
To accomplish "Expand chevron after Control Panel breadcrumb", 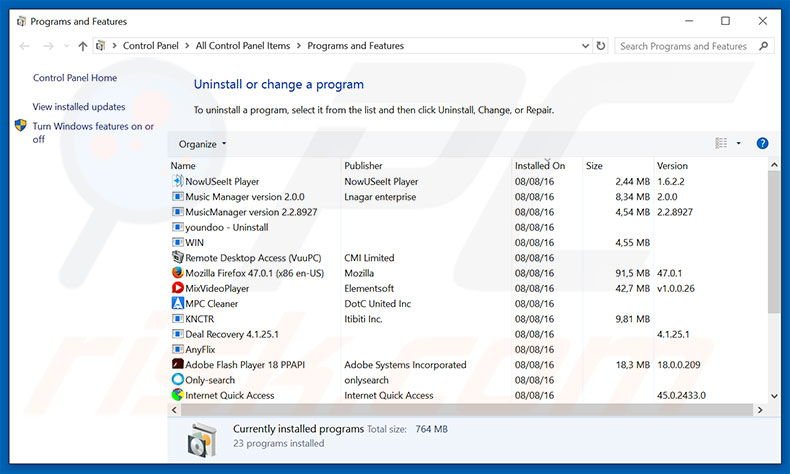I will pyautogui.click(x=187, y=46).
